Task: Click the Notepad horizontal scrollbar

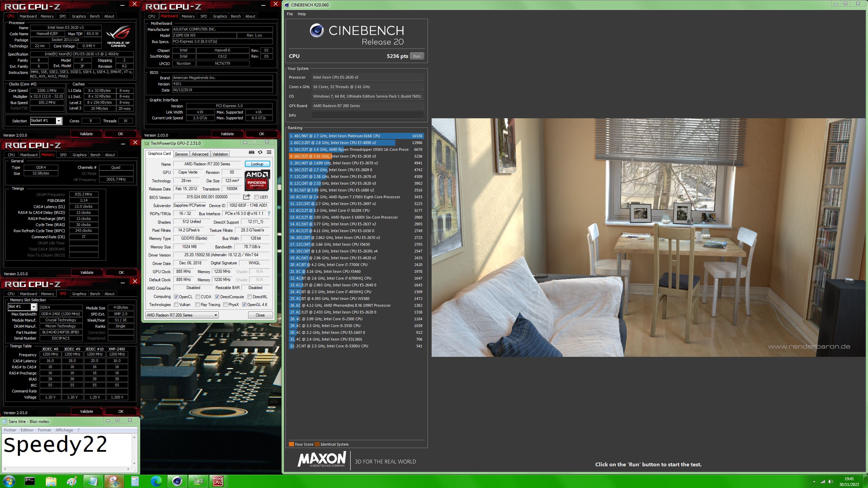Action: coord(66,469)
